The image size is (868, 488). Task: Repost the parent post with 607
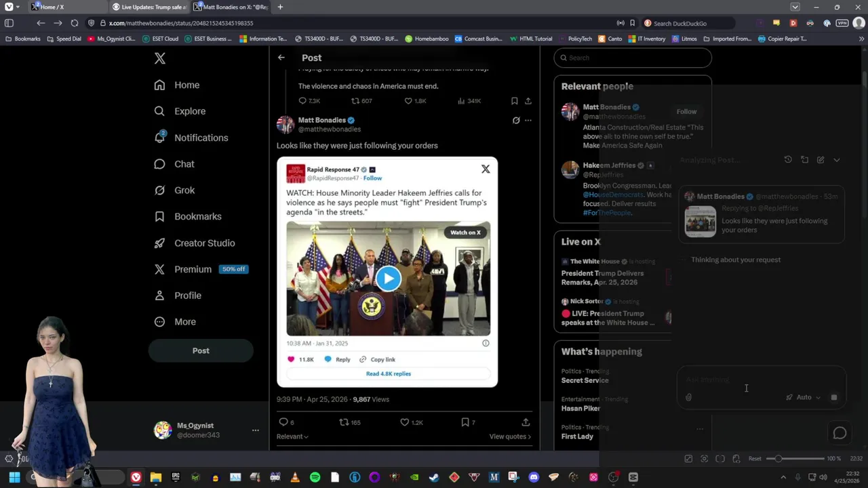(x=361, y=101)
